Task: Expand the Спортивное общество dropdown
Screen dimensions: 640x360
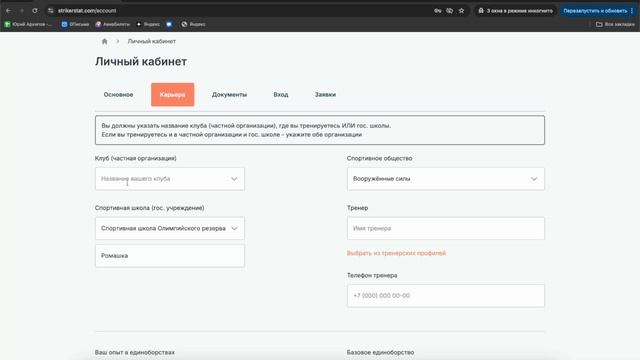Action: (x=446, y=179)
